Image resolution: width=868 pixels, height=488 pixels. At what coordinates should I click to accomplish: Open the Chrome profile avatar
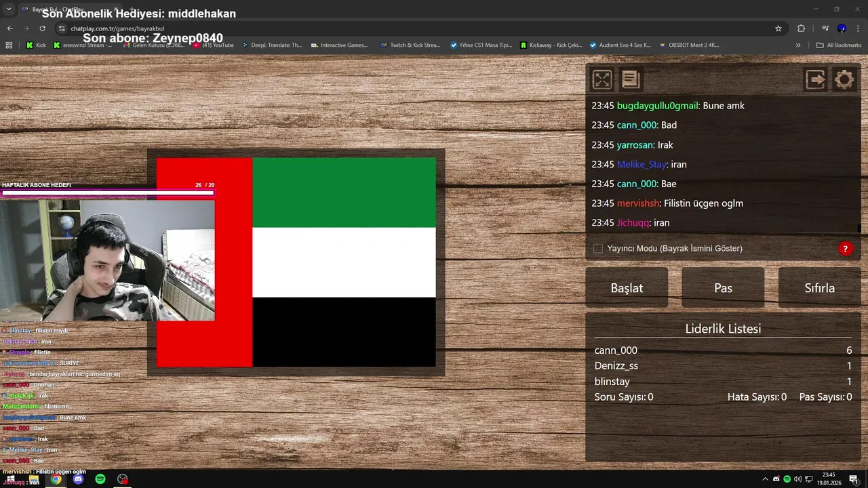[x=842, y=28]
